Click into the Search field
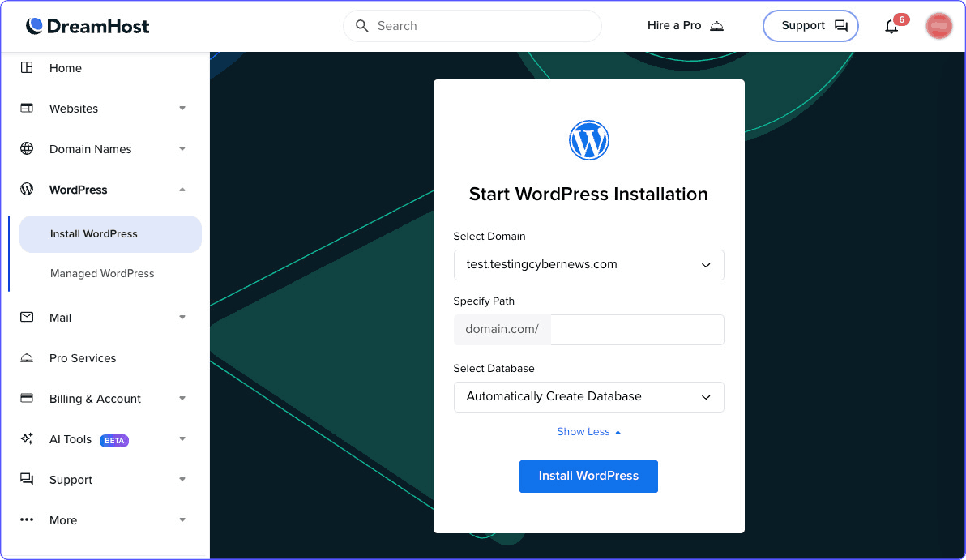 472,26
